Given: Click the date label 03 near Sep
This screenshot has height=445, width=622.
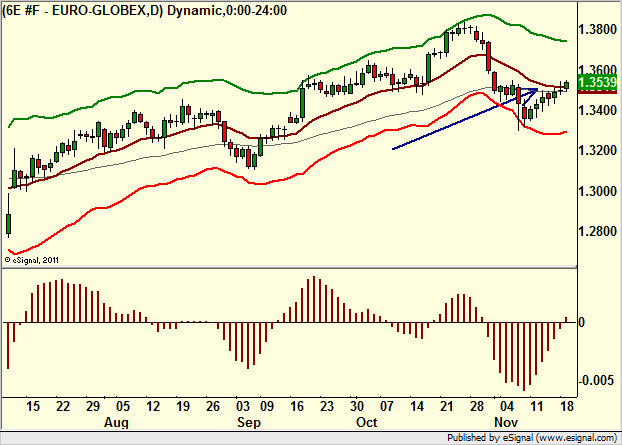Looking at the screenshot, I should coord(243,407).
